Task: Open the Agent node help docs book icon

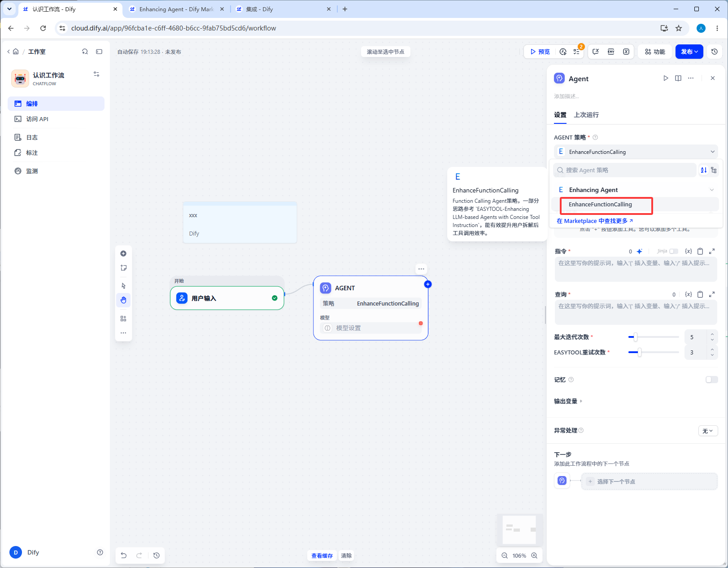Action: pyautogui.click(x=678, y=78)
